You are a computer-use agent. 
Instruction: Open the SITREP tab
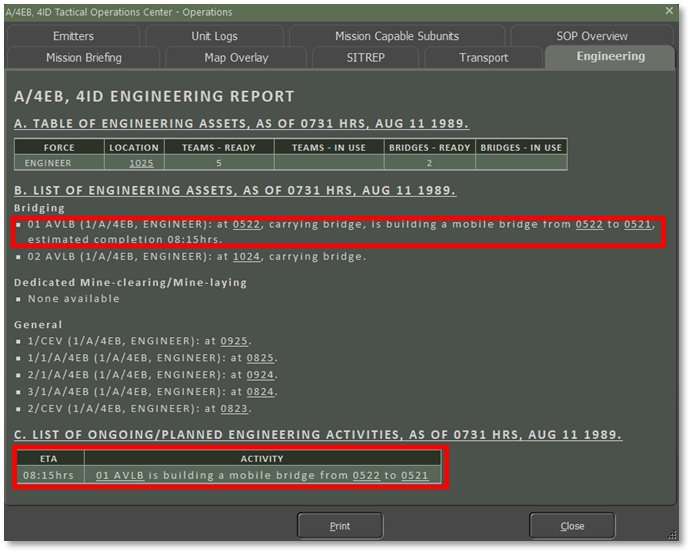point(365,58)
